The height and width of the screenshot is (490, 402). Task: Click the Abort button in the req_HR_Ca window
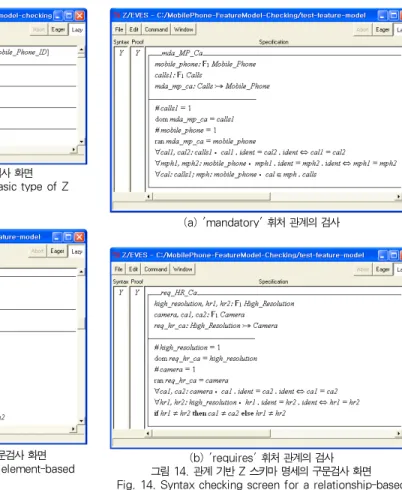pos(362,269)
